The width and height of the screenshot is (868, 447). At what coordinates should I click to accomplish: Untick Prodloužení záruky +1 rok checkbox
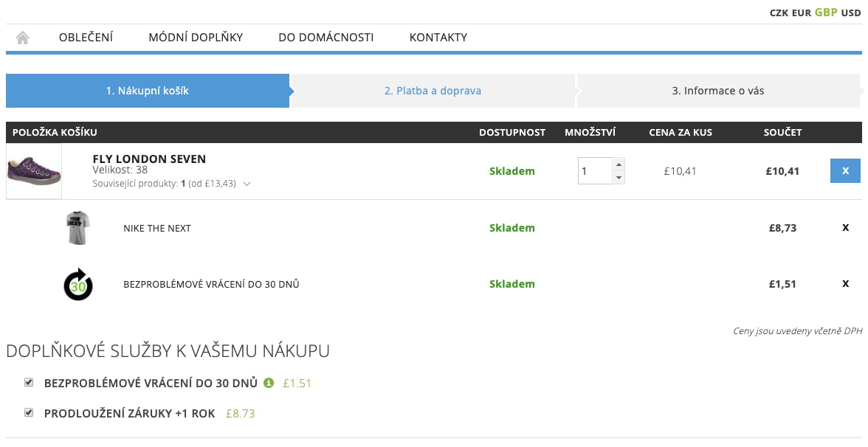click(x=29, y=413)
